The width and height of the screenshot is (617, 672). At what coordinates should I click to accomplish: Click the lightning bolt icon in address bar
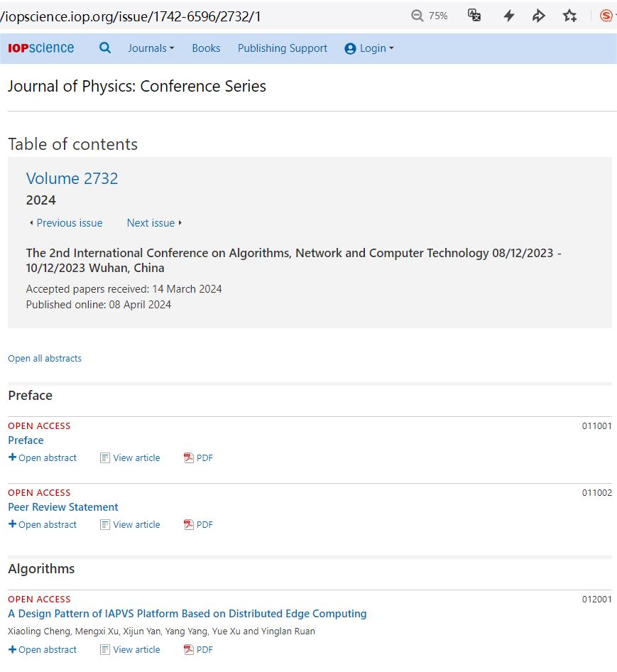(x=508, y=16)
